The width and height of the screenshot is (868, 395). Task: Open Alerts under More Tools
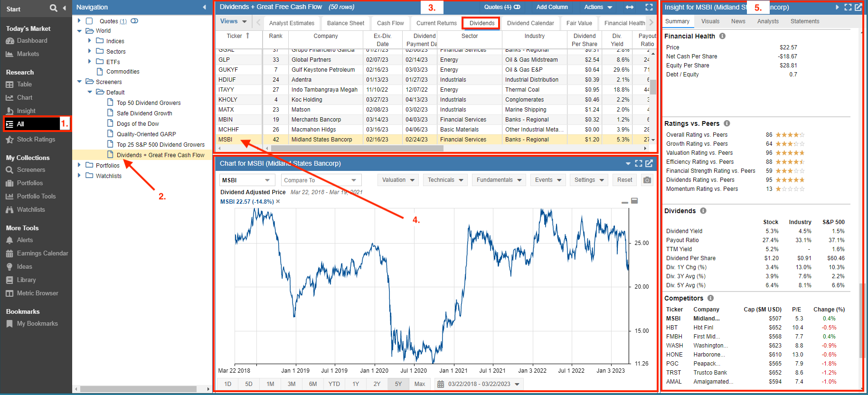(25, 240)
